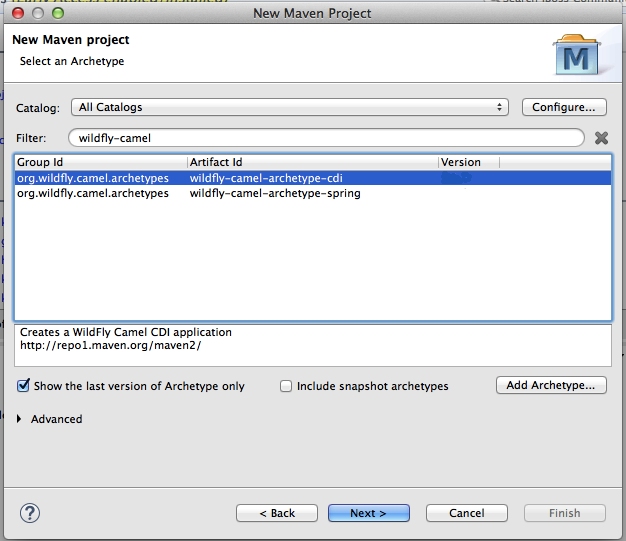Image resolution: width=626 pixels, height=541 pixels.
Task: Toggle Show the last version of Archetype only
Action: [x=23, y=386]
